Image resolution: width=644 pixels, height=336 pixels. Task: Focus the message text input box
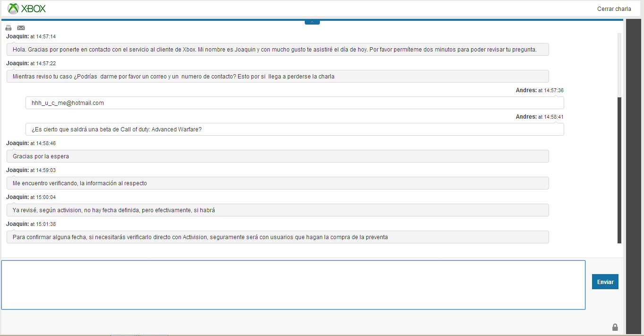click(x=293, y=285)
